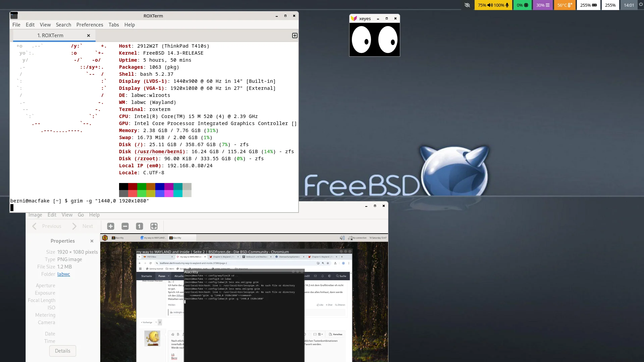This screenshot has height=362, width=644.
Task: Close the Properties sidebar
Action: pos(92,241)
